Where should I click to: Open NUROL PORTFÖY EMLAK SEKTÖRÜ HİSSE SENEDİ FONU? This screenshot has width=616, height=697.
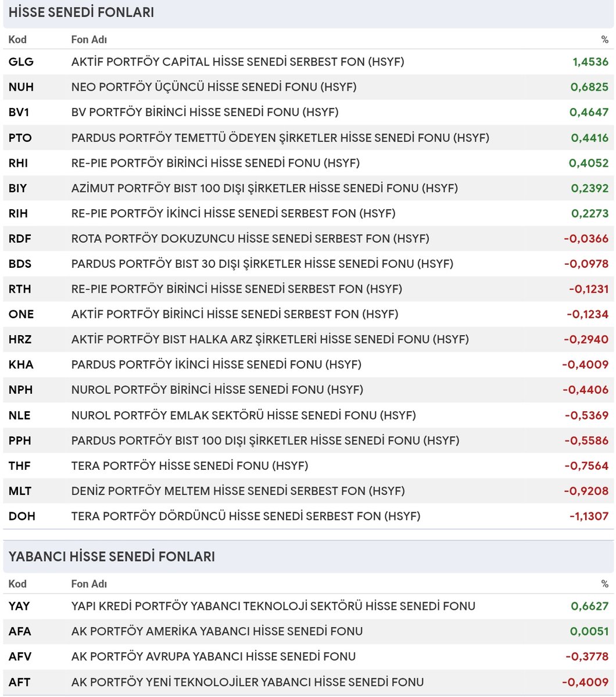point(243,415)
